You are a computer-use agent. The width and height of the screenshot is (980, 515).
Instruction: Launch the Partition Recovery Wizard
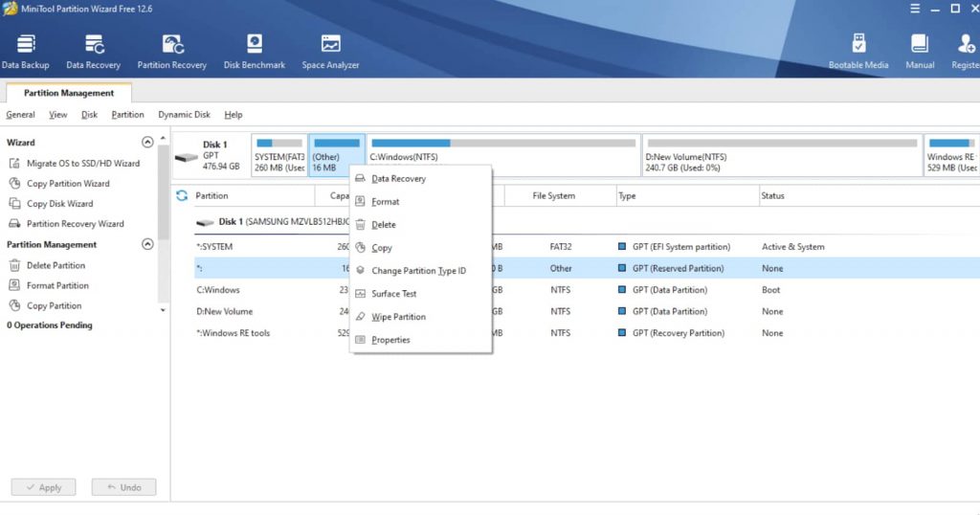coord(66,224)
